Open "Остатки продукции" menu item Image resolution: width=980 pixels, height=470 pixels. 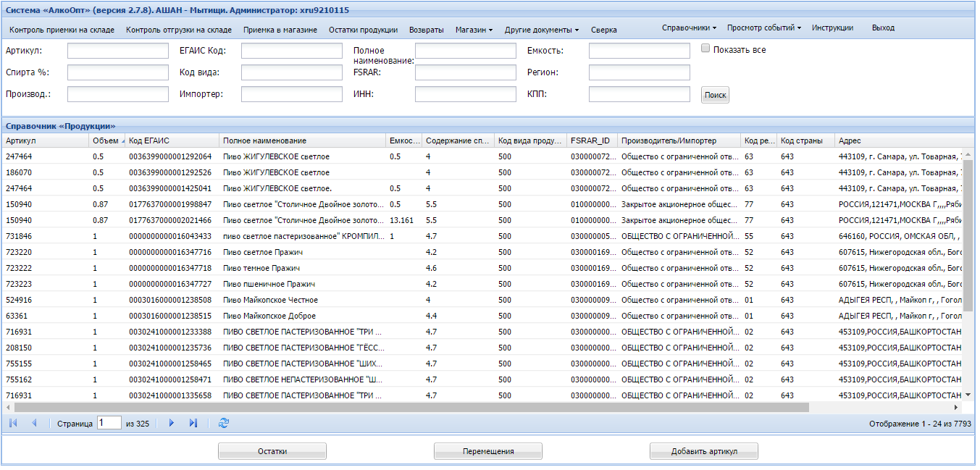click(x=363, y=30)
